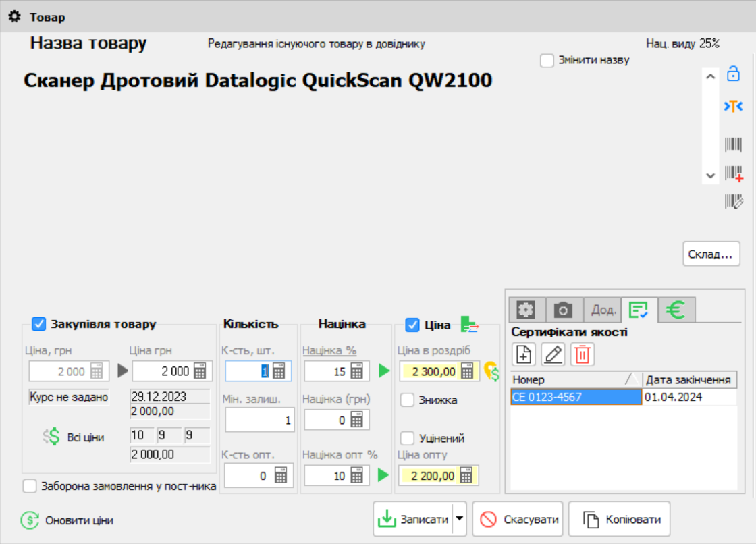Switch to the camera photo tab
Image resolution: width=756 pixels, height=544 pixels.
point(563,310)
